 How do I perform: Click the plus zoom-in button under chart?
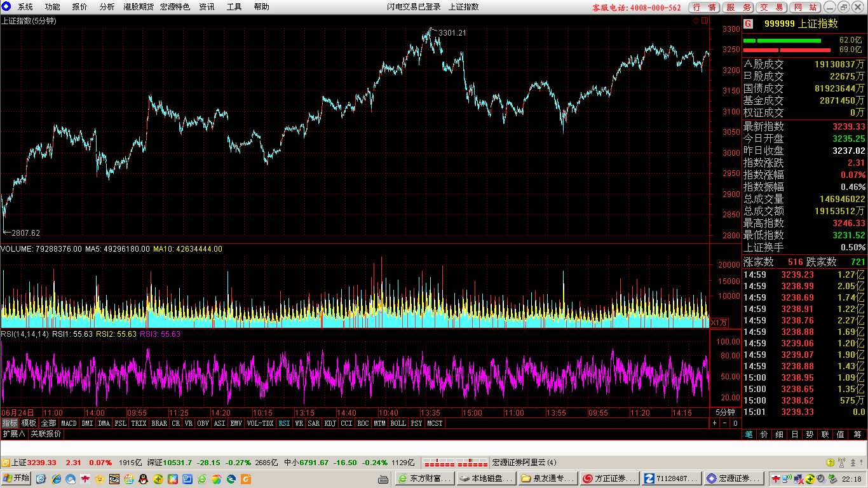pyautogui.click(x=715, y=423)
